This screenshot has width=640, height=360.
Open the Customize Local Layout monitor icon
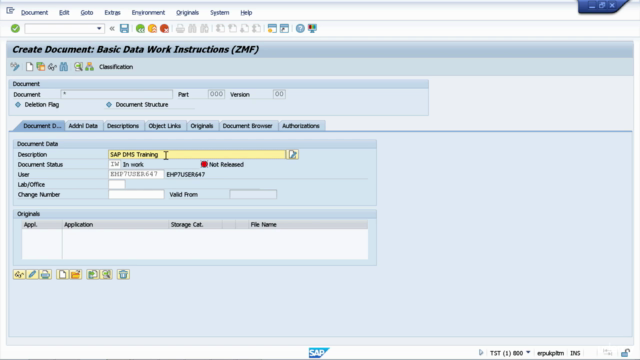312,29
